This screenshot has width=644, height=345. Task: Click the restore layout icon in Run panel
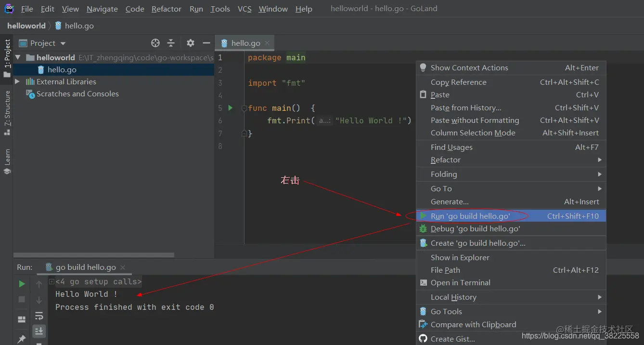[22, 319]
